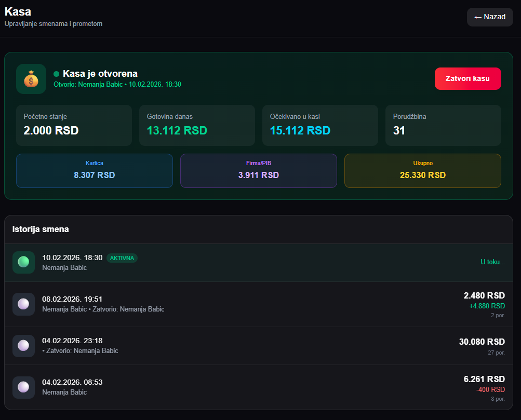The height and width of the screenshot is (420, 521).
Task: Open the Gotovina danas 13.112 RSD tile
Action: click(x=197, y=126)
